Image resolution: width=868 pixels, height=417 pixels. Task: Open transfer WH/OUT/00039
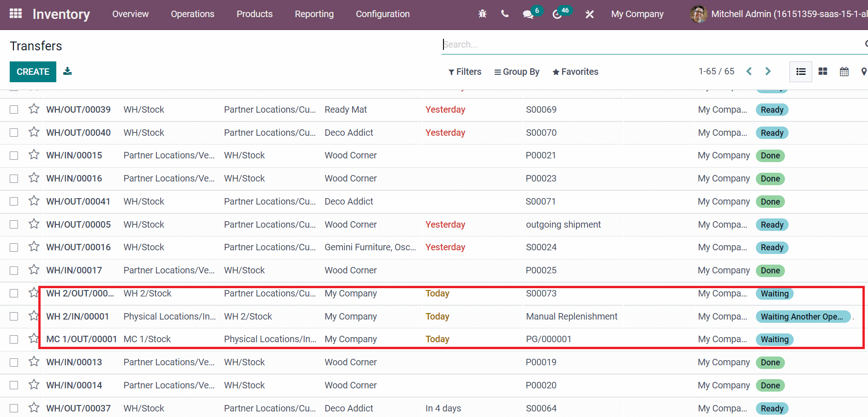(x=78, y=109)
